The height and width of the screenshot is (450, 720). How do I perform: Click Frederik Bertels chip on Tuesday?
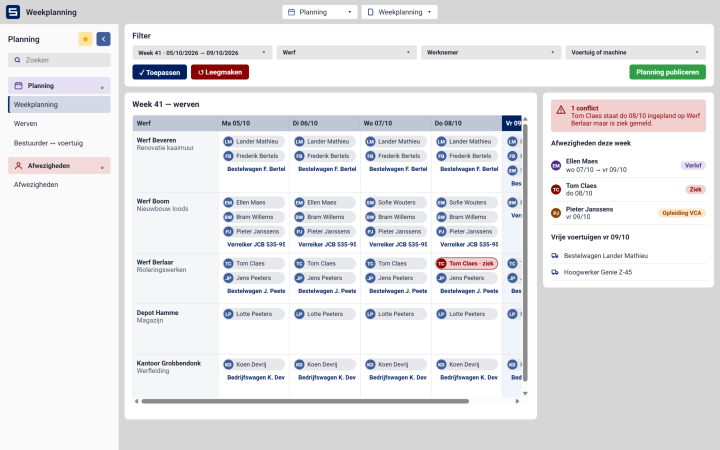pos(325,156)
